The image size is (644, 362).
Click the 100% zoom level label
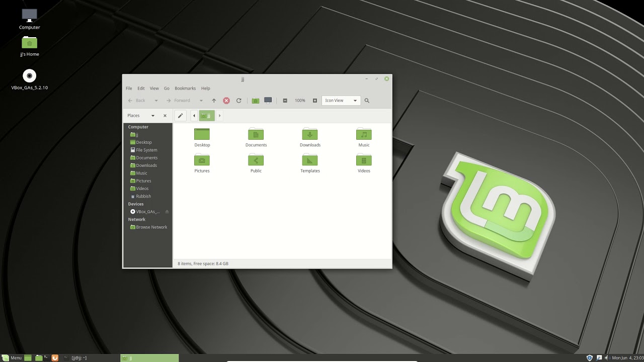tap(300, 101)
